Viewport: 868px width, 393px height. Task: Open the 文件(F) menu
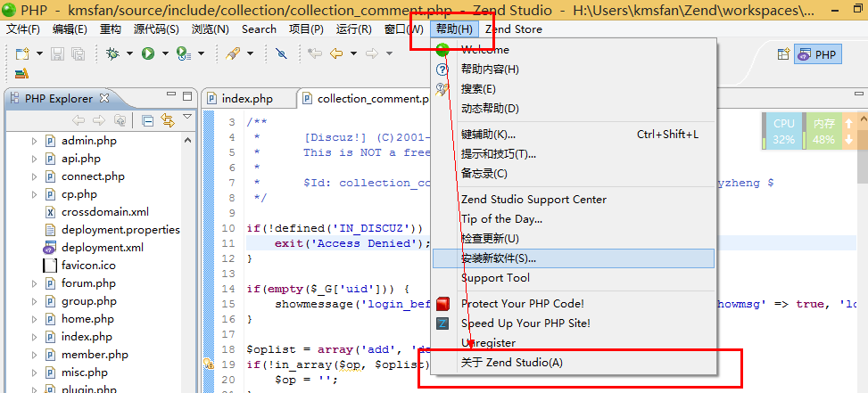coord(22,29)
